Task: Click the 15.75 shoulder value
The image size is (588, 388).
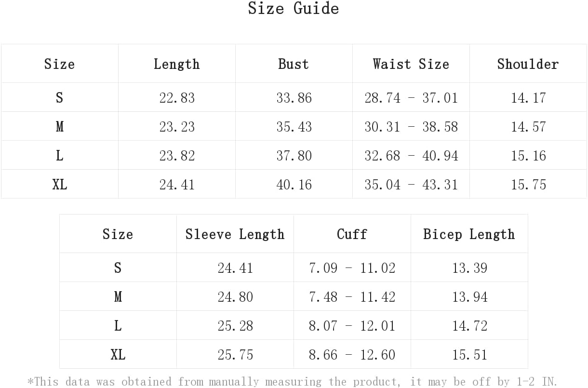Action: (528, 185)
